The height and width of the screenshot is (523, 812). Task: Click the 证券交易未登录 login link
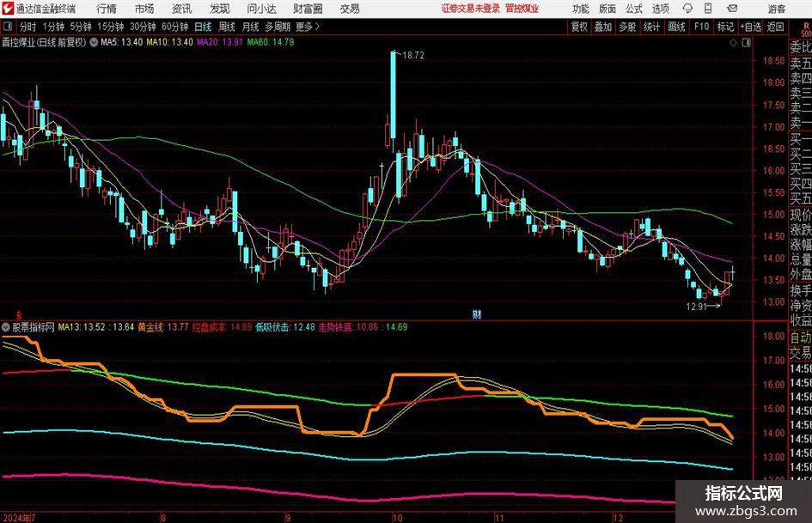click(x=471, y=9)
